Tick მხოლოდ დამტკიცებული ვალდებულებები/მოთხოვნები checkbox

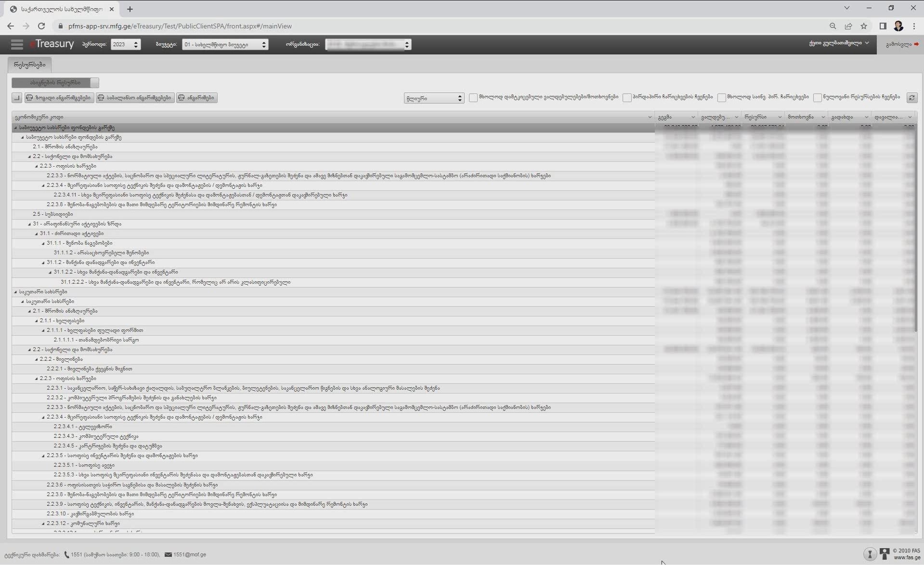pyautogui.click(x=473, y=98)
